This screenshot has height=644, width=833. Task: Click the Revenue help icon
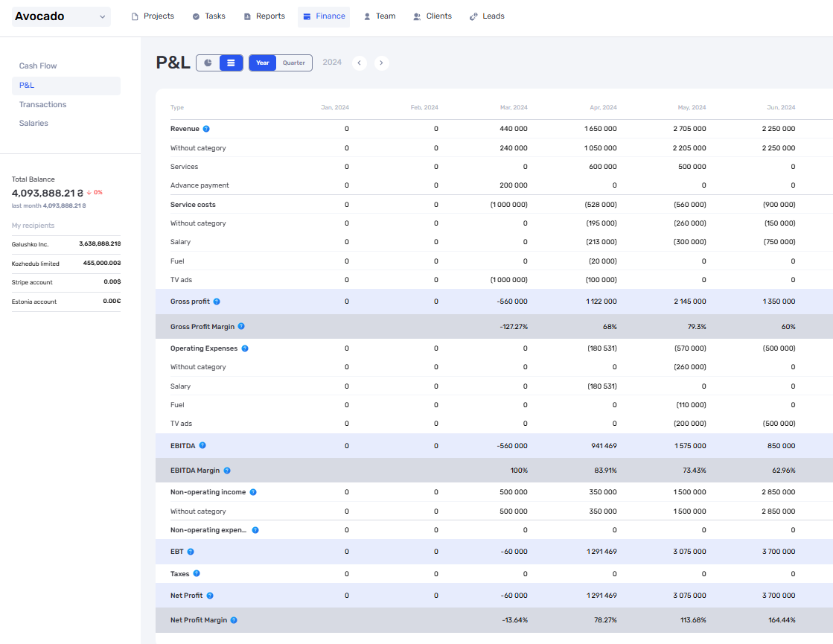[206, 129]
